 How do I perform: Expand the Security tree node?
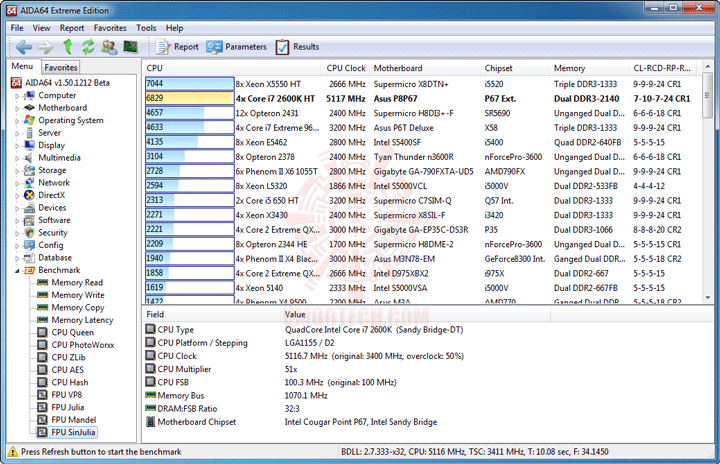(x=17, y=233)
